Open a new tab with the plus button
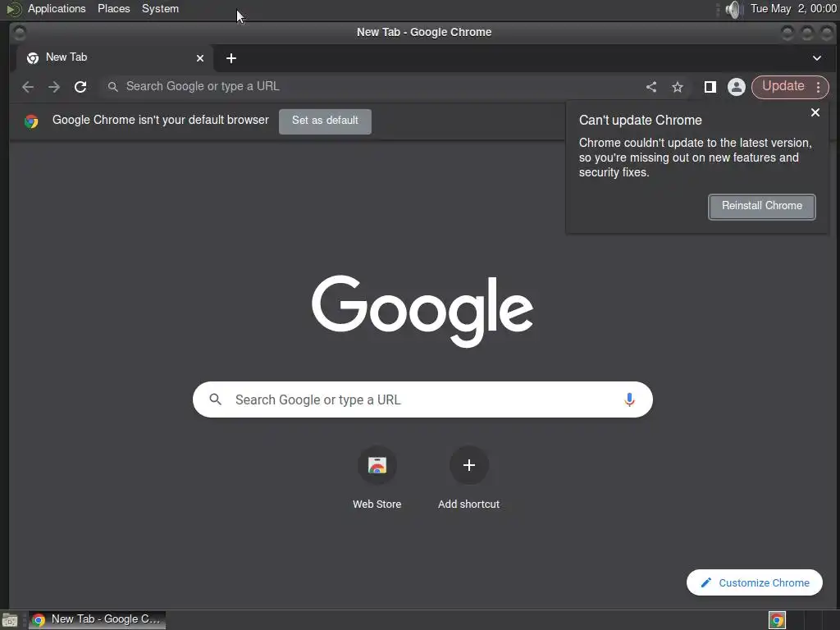The width and height of the screenshot is (840, 630). point(231,58)
